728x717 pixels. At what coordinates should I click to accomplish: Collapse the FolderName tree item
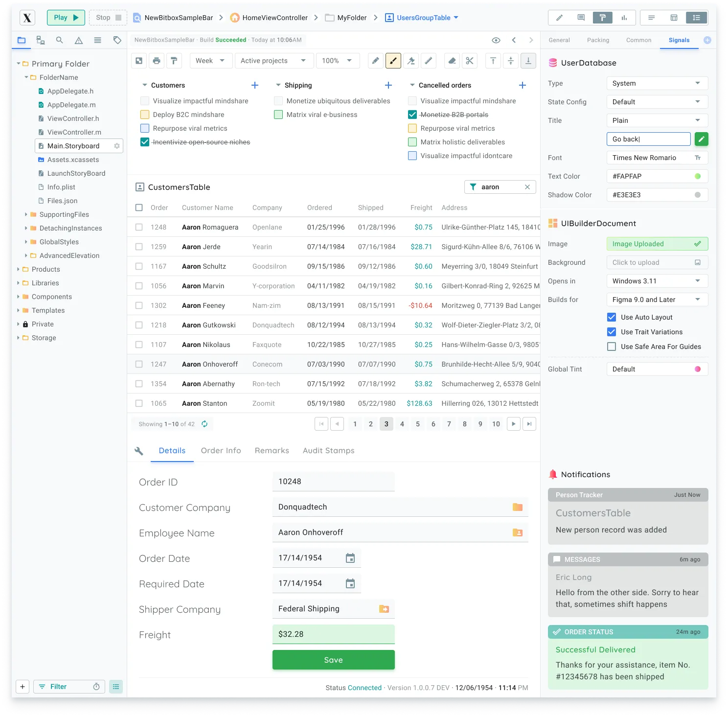click(x=26, y=77)
